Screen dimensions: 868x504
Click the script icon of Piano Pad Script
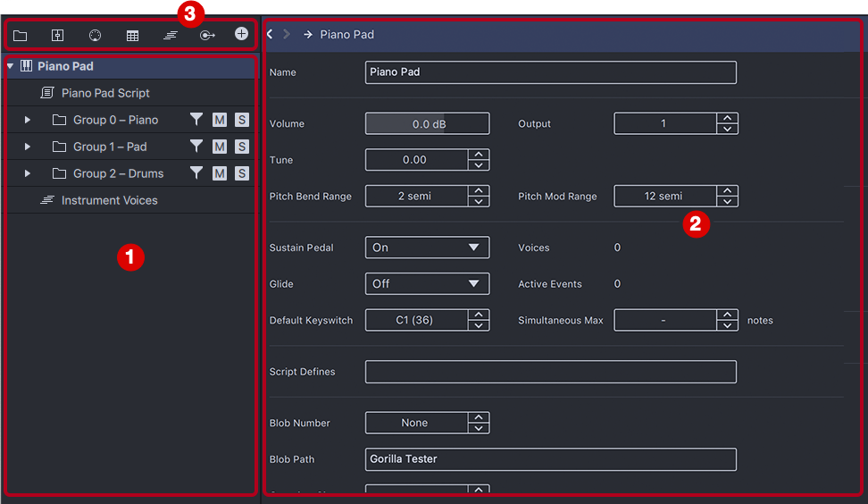coord(47,93)
